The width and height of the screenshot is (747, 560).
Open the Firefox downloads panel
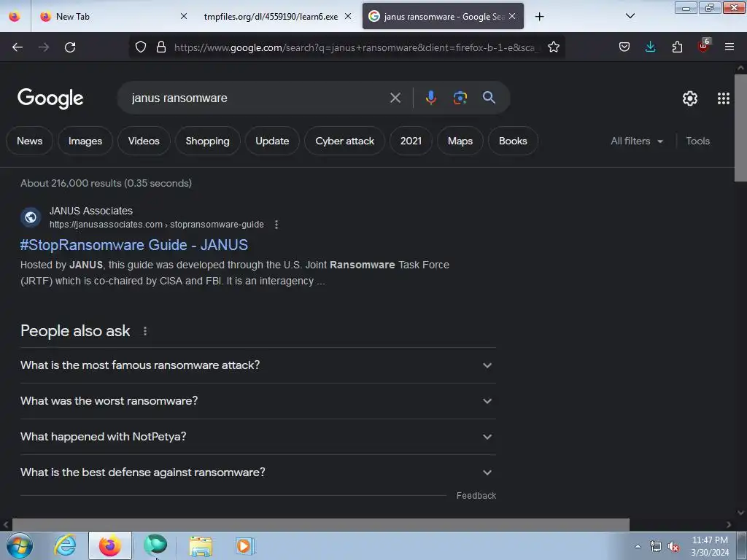[x=650, y=47]
